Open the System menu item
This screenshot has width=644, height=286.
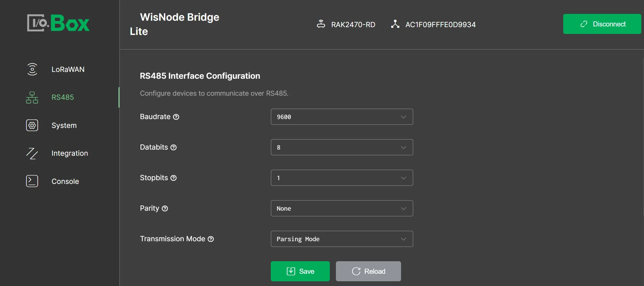pyautogui.click(x=64, y=126)
